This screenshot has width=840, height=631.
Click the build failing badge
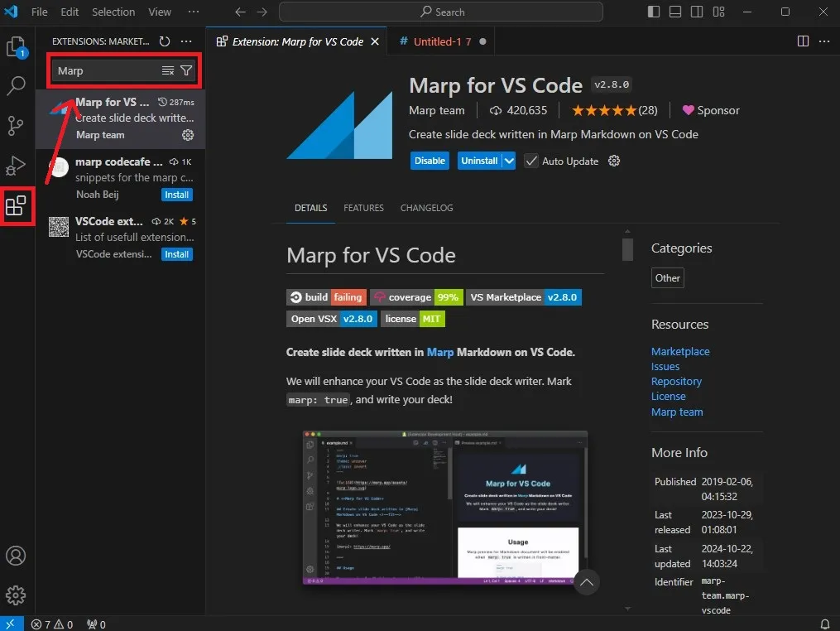[326, 297]
